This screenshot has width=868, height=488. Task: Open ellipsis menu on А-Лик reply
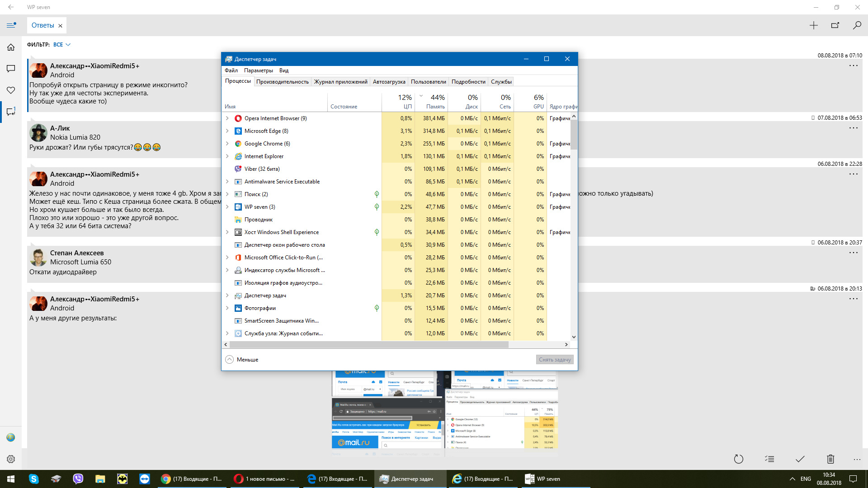pyautogui.click(x=853, y=128)
